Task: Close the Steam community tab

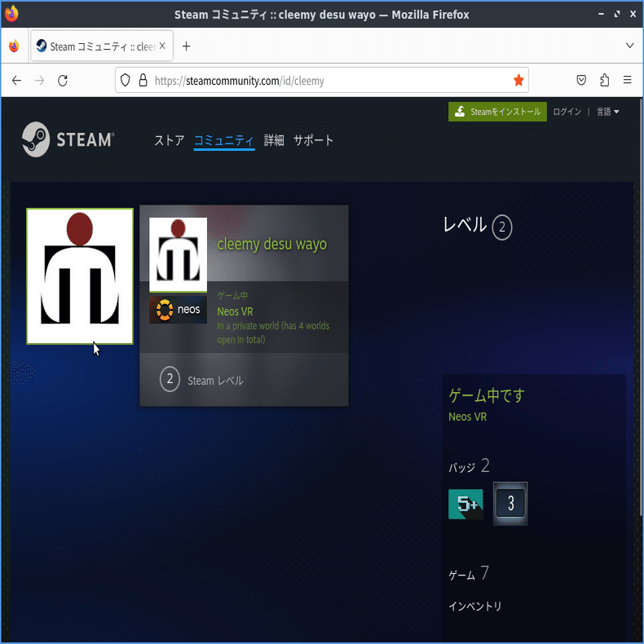Action: pyautogui.click(x=162, y=46)
